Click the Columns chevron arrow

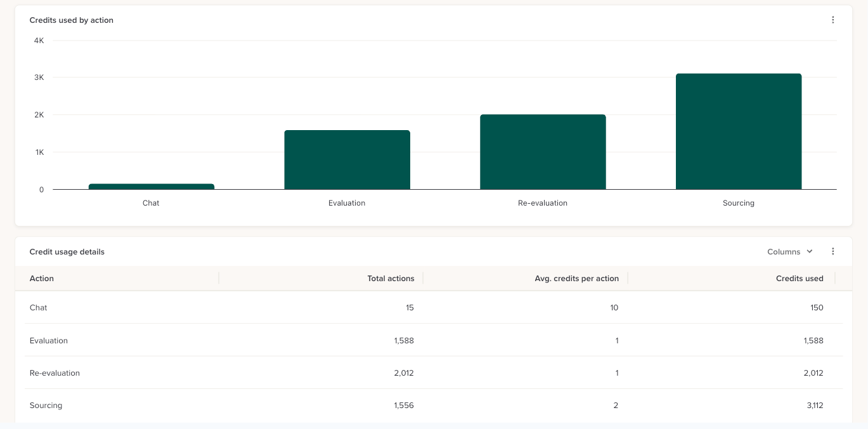pos(810,252)
